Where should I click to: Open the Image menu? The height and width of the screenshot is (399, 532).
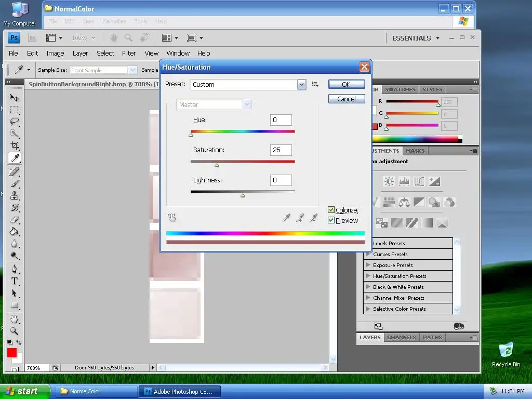55,54
